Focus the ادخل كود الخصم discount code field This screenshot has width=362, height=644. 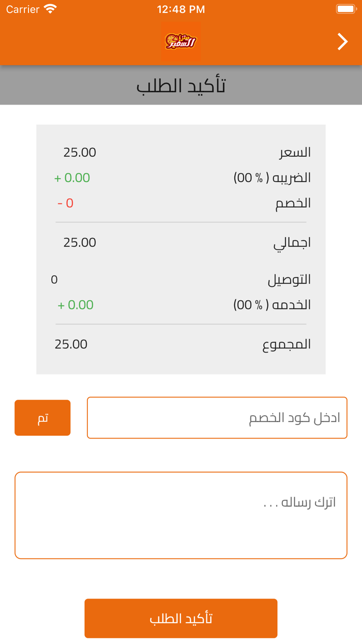pos(217,418)
